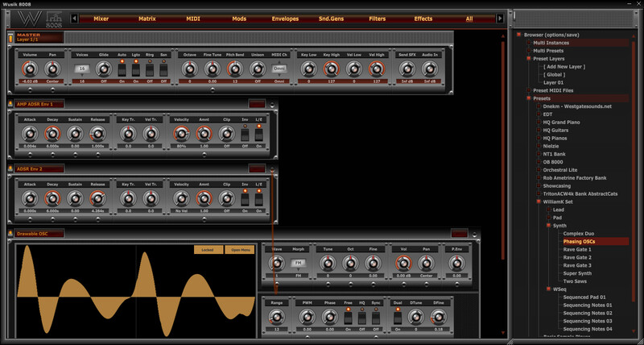Click the Locked button above waveform
This screenshot has width=644, height=345.
tap(208, 250)
